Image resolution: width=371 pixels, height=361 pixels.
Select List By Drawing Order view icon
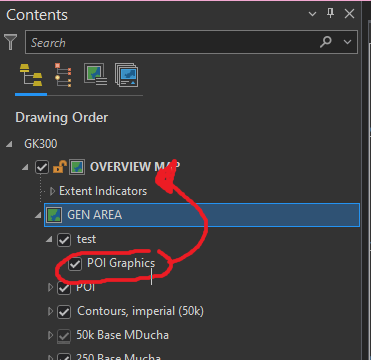(31, 75)
